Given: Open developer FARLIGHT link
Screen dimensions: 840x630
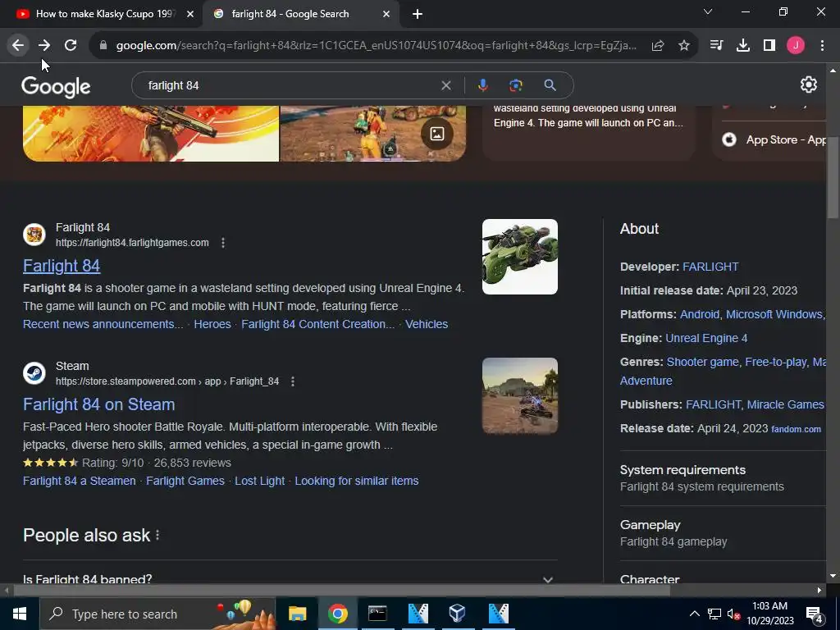Looking at the screenshot, I should tap(710, 267).
